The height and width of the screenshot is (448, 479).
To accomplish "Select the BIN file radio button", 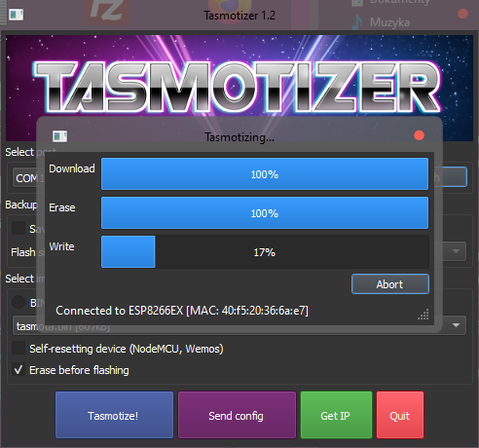I will pos(18,302).
